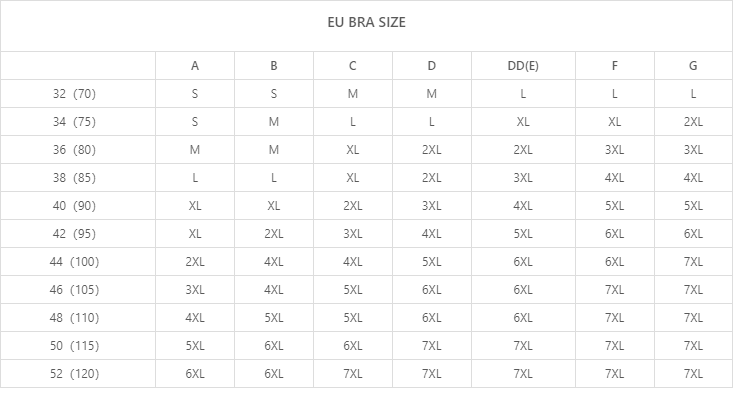
Task: Click the 2XL cell in 34 (75) row
Action: (693, 122)
